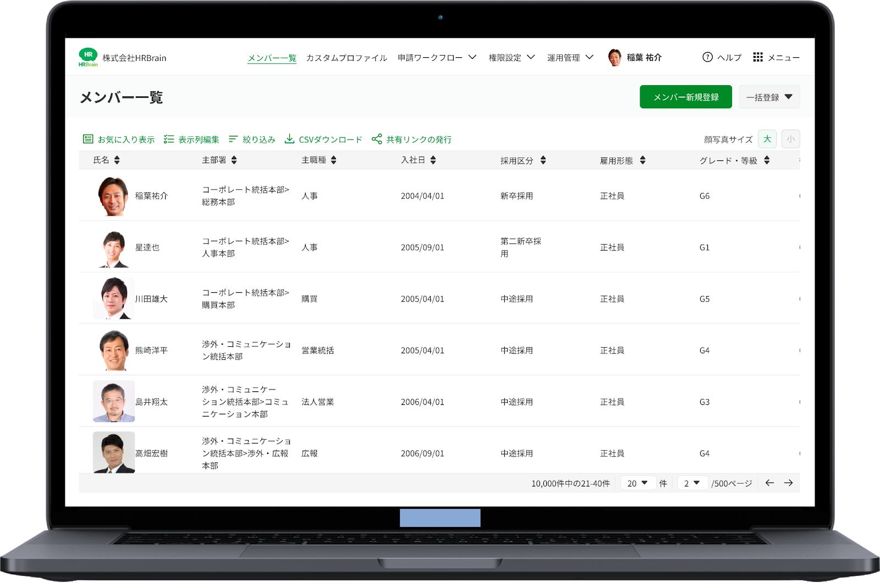Viewport: 880px width, 588px height.
Task: Click 川田雄大's profile photo
Action: [x=114, y=298]
